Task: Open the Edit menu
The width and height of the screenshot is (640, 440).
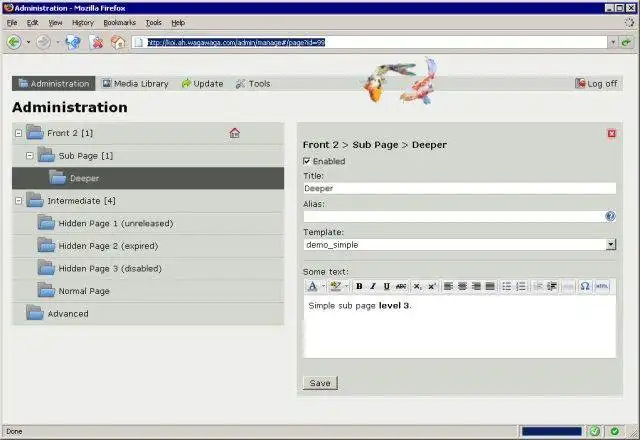Action: (33, 23)
